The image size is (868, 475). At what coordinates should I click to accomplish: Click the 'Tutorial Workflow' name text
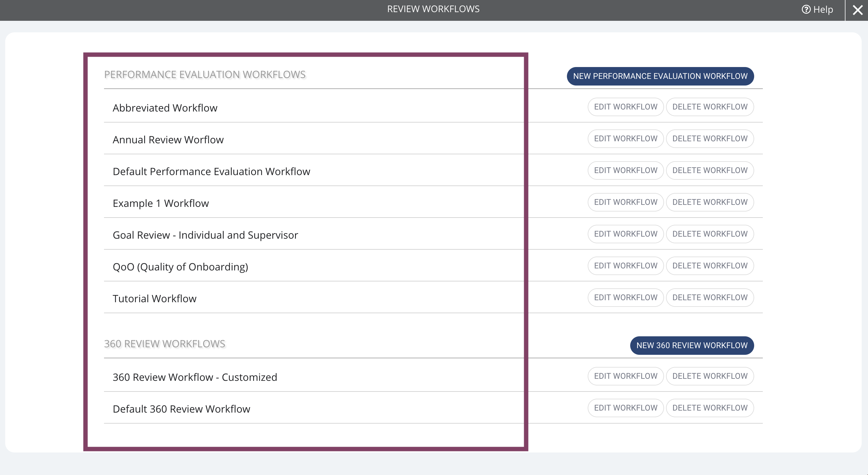(154, 298)
